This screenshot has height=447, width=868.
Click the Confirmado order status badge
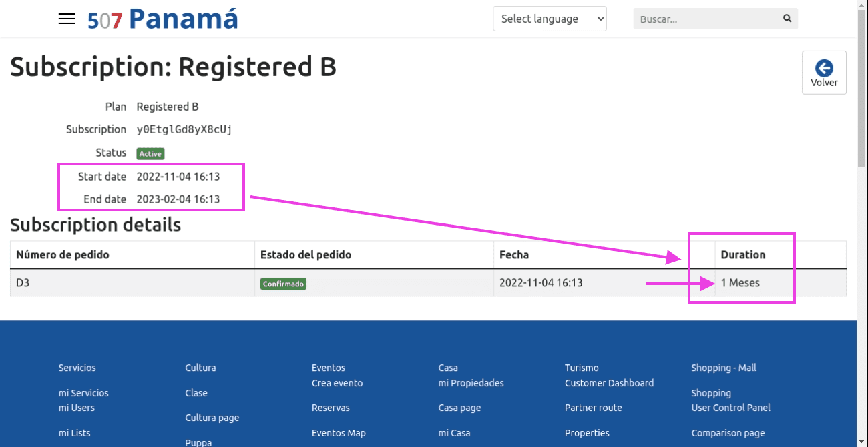[283, 284]
